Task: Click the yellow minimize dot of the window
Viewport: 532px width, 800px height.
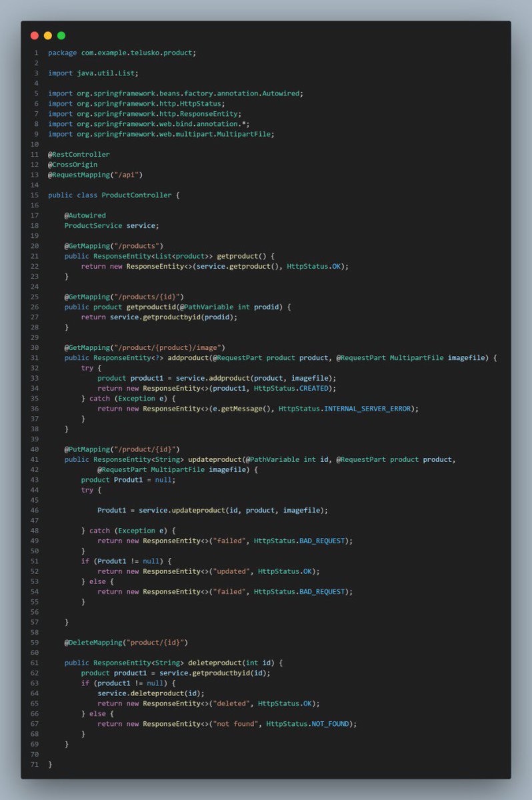Action: click(x=48, y=35)
